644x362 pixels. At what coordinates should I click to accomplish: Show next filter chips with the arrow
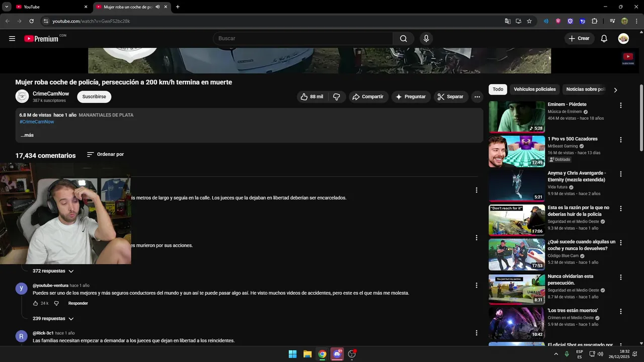coord(615,90)
